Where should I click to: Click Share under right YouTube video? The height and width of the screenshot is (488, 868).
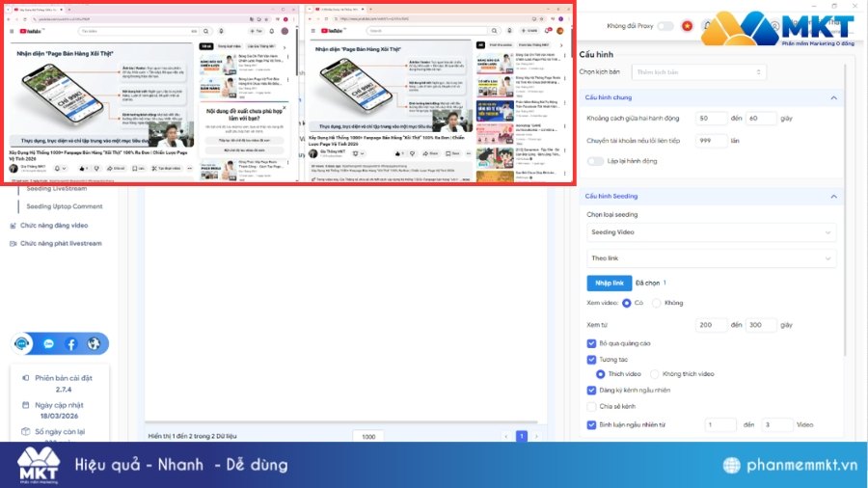click(x=431, y=153)
